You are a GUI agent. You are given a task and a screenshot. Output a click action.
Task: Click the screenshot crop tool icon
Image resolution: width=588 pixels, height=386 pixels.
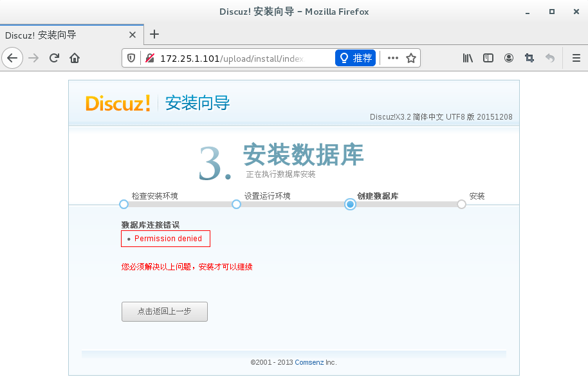529,58
